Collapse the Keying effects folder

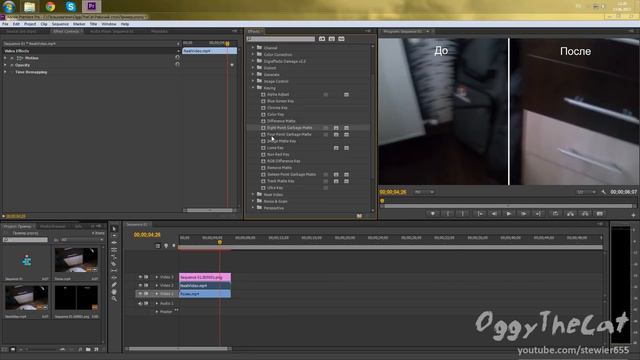(x=253, y=88)
